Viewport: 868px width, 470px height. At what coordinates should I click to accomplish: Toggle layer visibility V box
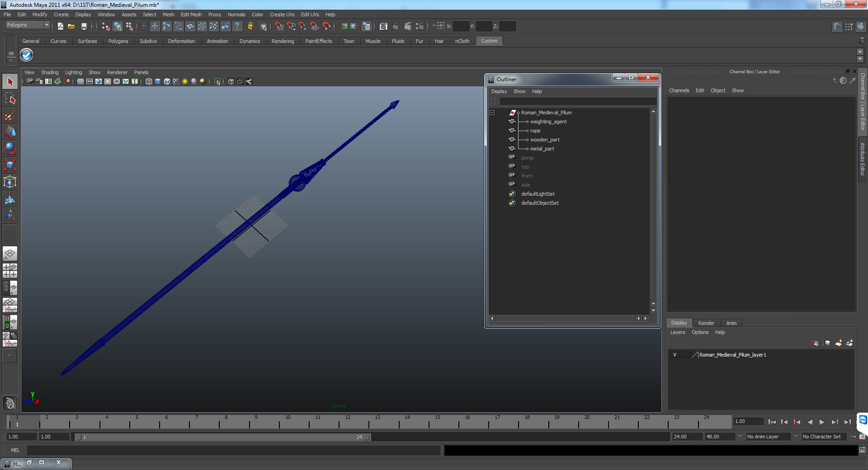coord(675,355)
